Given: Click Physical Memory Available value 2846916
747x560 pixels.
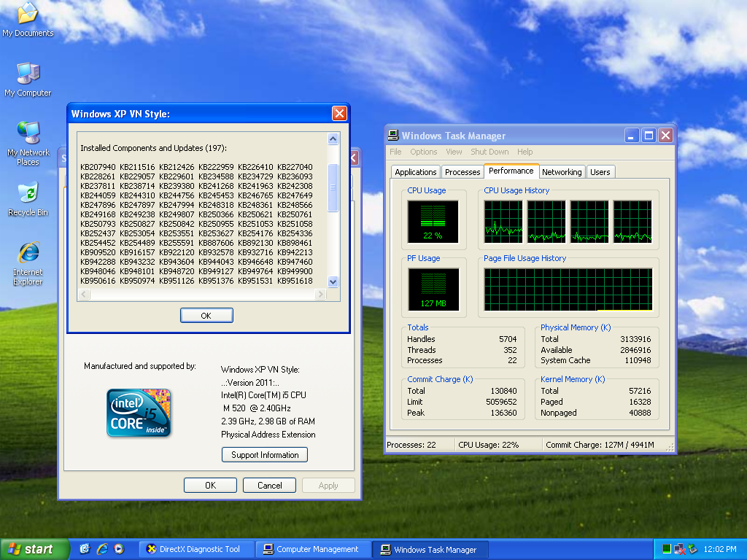Looking at the screenshot, I should click(635, 350).
